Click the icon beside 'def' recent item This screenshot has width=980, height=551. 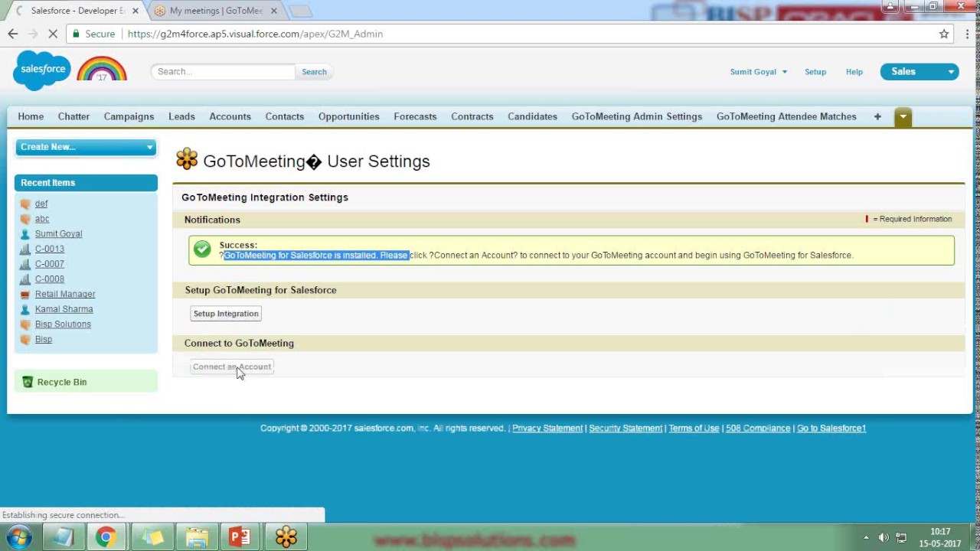(25, 204)
